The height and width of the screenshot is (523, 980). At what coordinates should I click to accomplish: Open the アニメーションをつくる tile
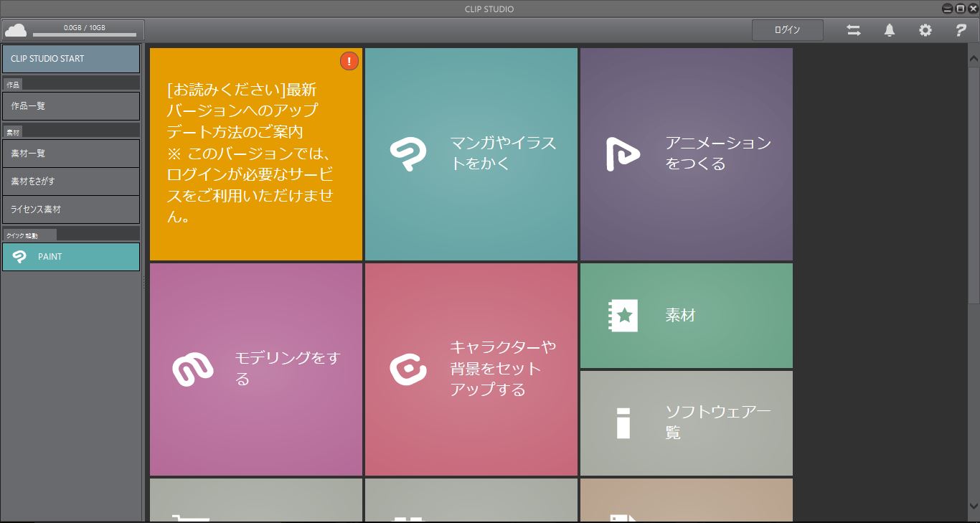tap(687, 154)
